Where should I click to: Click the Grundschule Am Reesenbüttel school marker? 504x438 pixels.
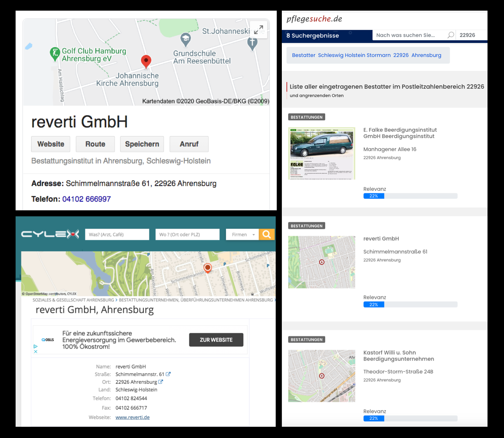pyautogui.click(x=185, y=40)
